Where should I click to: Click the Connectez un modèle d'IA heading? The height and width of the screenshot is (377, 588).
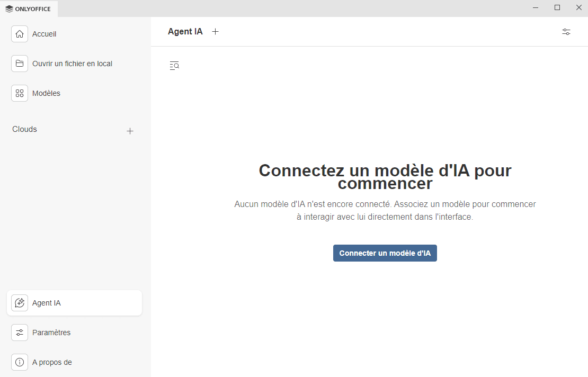pos(385,177)
